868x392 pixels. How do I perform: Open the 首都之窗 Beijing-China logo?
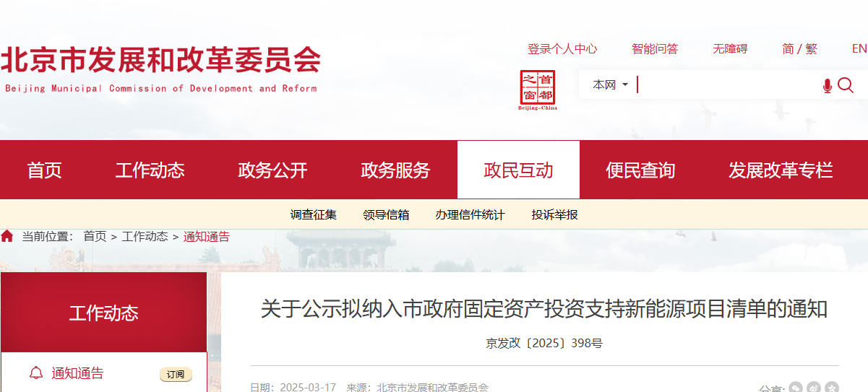(538, 90)
